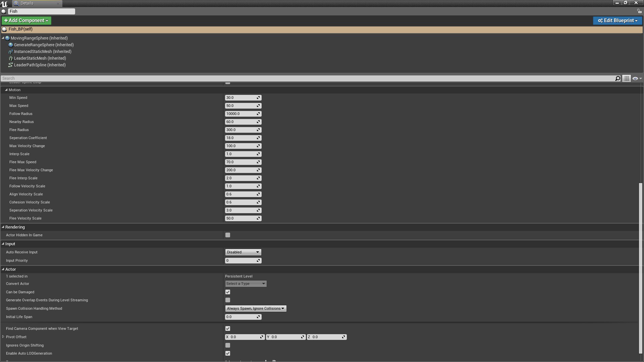Open the Auto Receive Input dropdown
This screenshot has width=644, height=362.
click(x=243, y=252)
